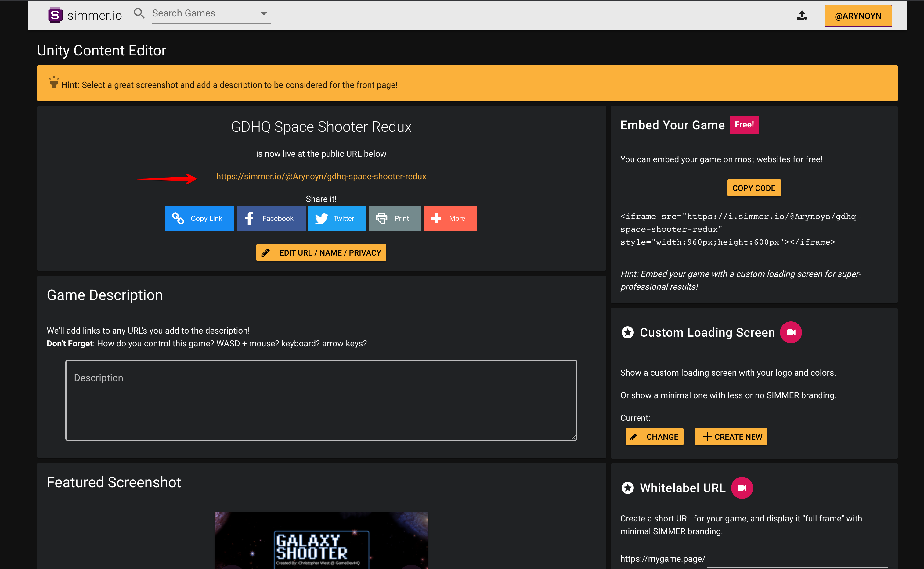Click the Galaxy Shooter featured screenshot thumbnail
This screenshot has width=924, height=569.
pyautogui.click(x=321, y=540)
